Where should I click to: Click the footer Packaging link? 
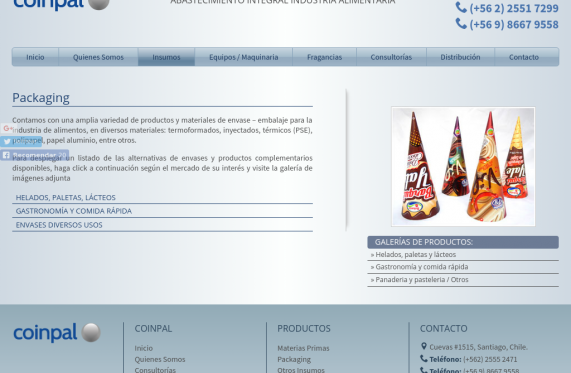(x=294, y=359)
